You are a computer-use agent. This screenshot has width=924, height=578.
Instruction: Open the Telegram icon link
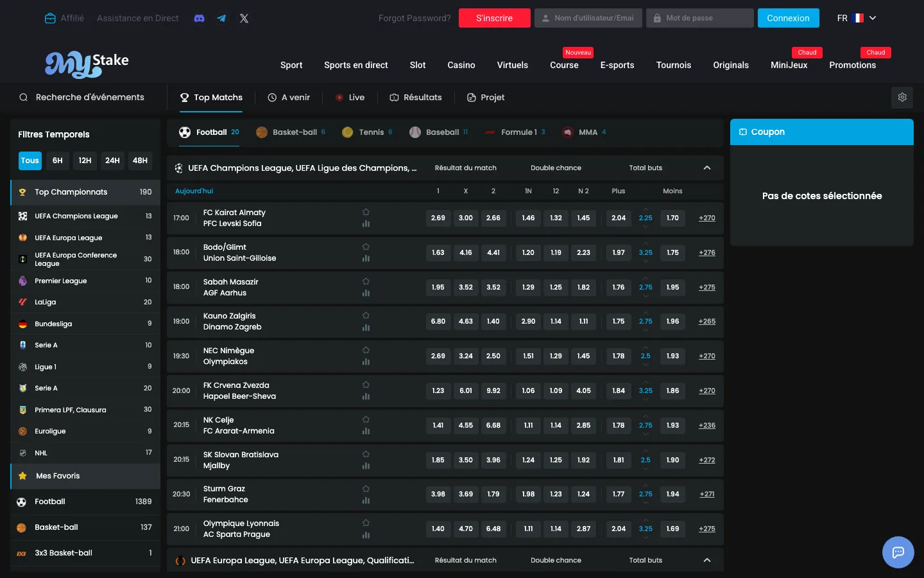[x=221, y=18]
